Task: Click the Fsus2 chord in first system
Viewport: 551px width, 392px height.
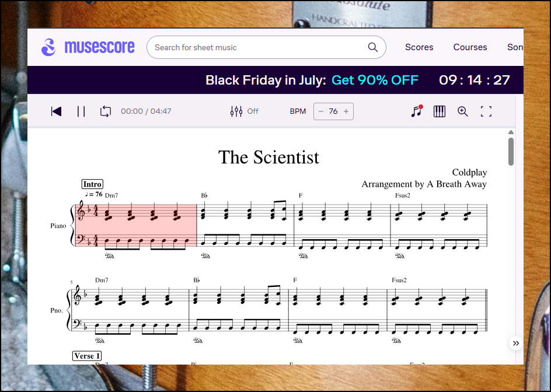Action: coord(403,195)
